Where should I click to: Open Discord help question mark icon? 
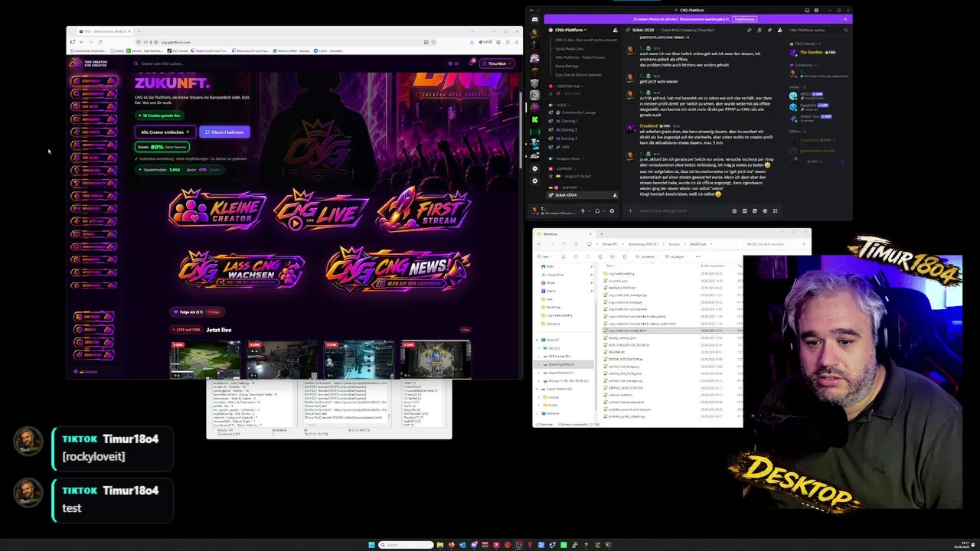coord(816,10)
